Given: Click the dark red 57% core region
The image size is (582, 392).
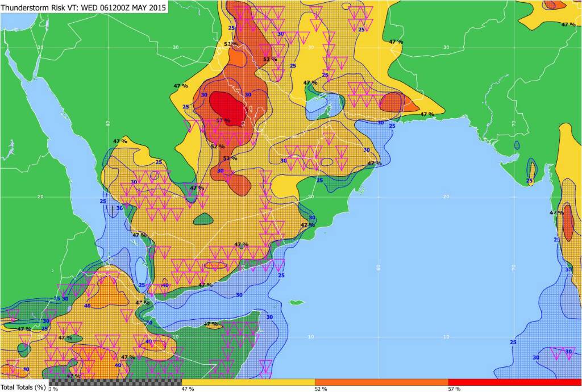Looking at the screenshot, I should (x=226, y=106).
